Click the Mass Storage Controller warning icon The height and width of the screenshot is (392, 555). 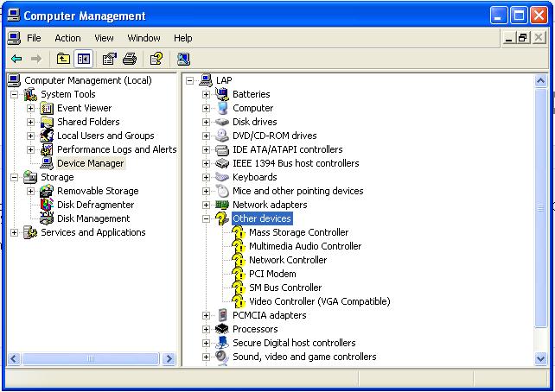pos(239,232)
